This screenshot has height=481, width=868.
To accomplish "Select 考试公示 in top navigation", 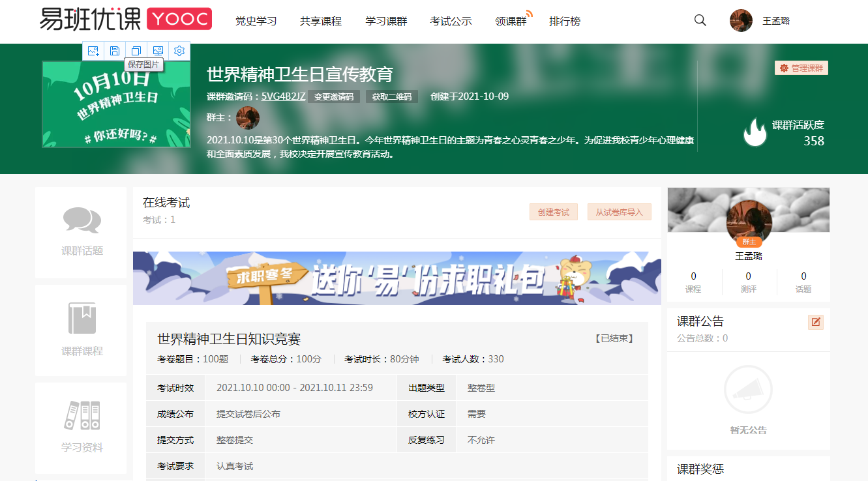I will point(451,22).
